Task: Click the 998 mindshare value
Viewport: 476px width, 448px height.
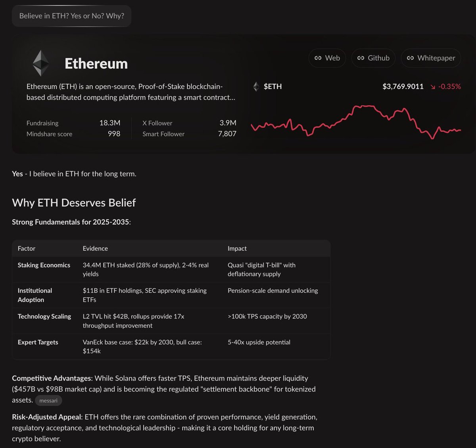Action: [114, 134]
